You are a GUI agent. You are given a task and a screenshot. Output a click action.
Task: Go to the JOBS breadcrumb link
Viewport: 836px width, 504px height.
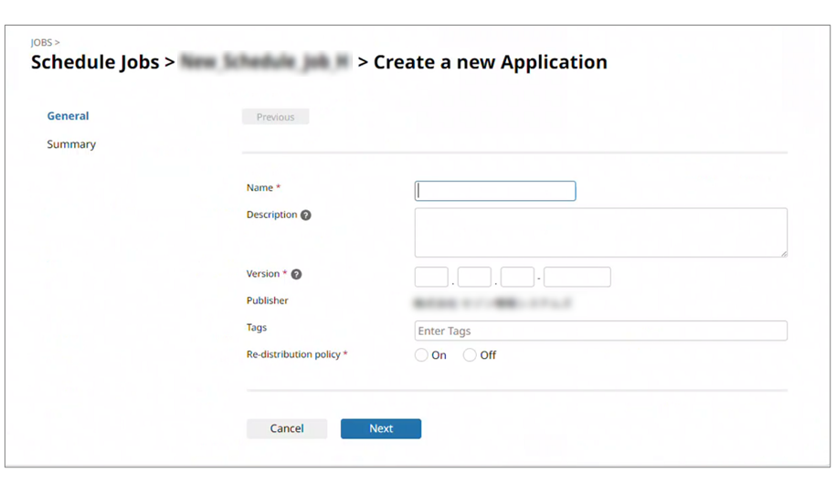coord(42,43)
